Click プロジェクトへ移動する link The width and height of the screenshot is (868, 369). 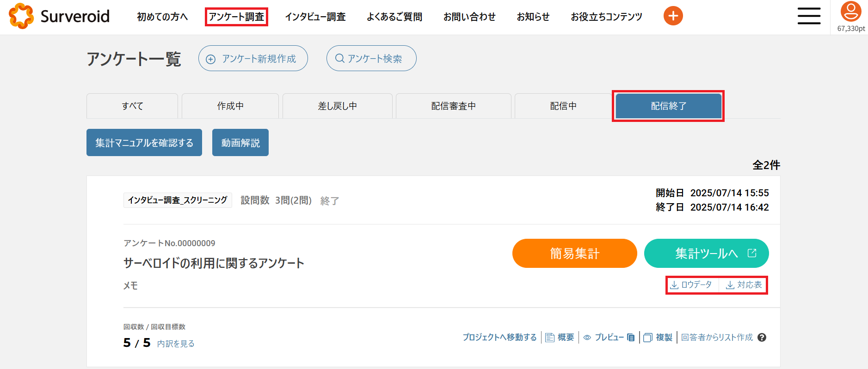pyautogui.click(x=499, y=338)
